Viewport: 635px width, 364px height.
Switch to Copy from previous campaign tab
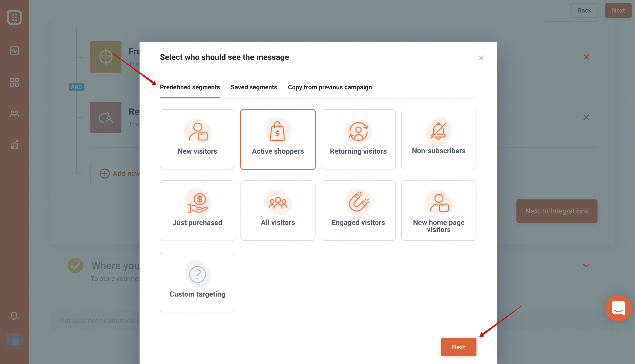point(330,87)
